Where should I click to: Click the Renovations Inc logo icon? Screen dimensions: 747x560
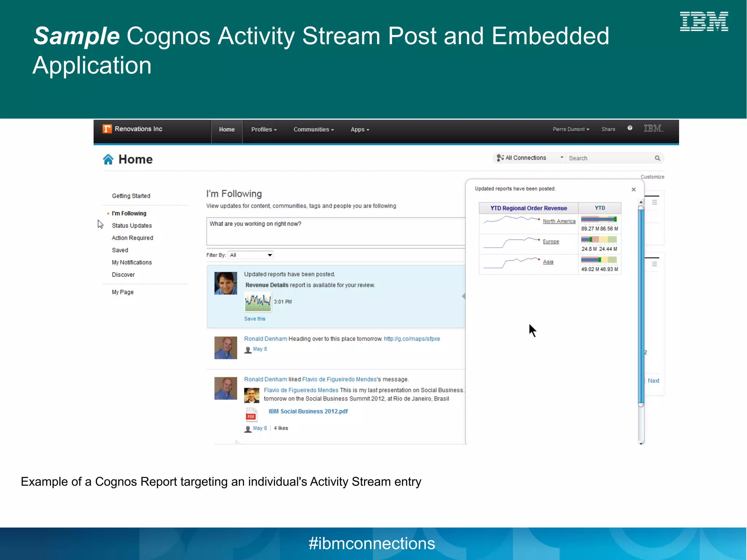click(x=107, y=129)
